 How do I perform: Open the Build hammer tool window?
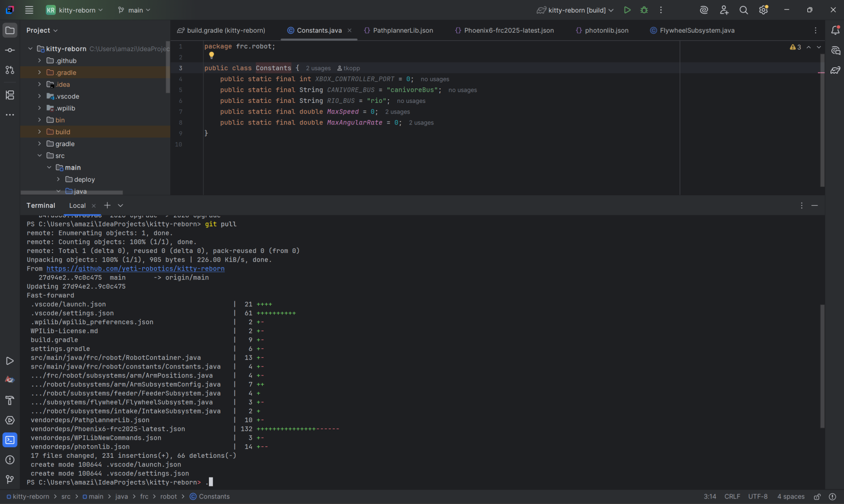10,401
